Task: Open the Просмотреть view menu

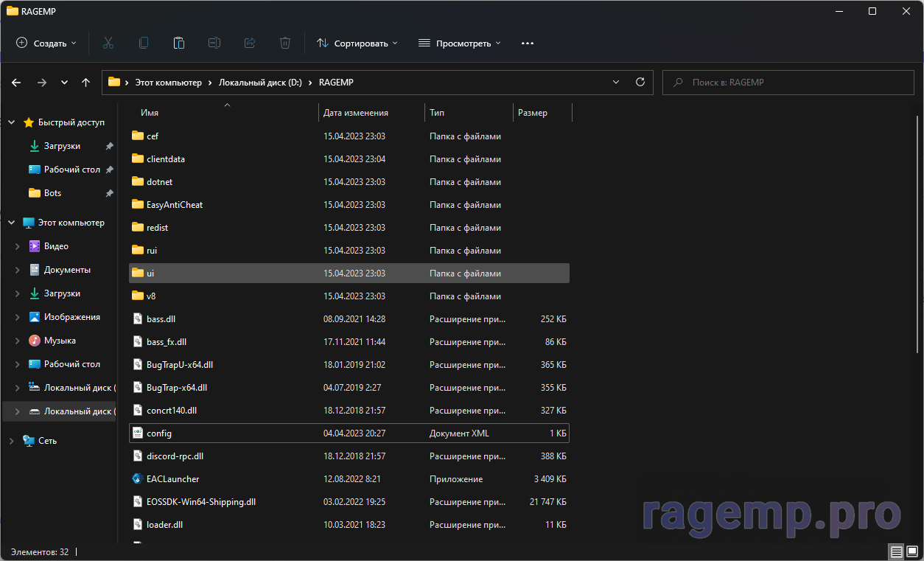Action: (460, 43)
